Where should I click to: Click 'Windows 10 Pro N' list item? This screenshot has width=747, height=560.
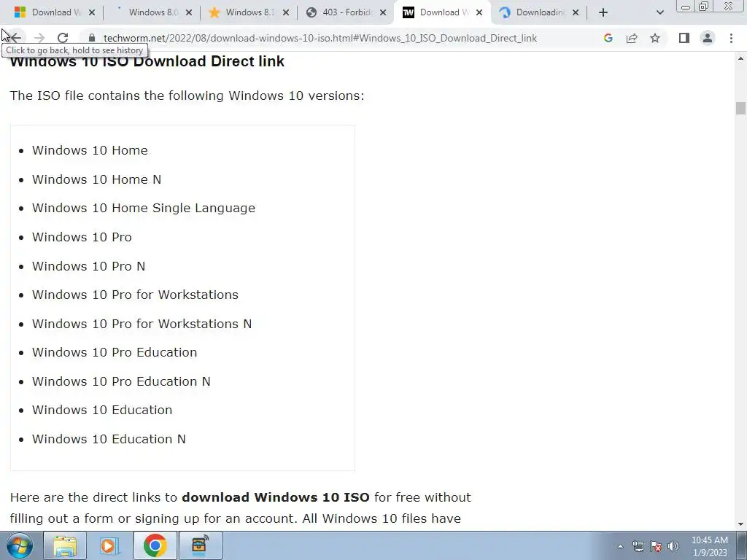coord(88,266)
